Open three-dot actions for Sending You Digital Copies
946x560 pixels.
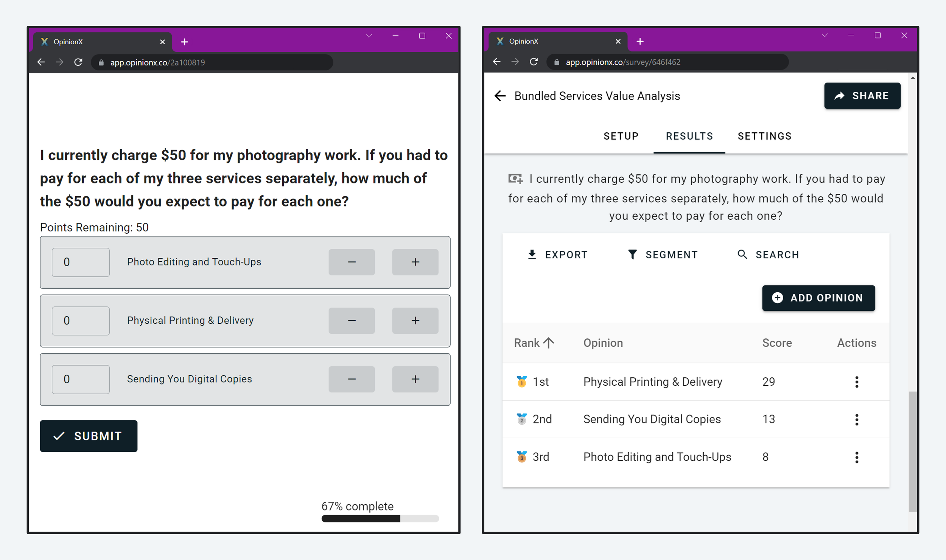856,419
